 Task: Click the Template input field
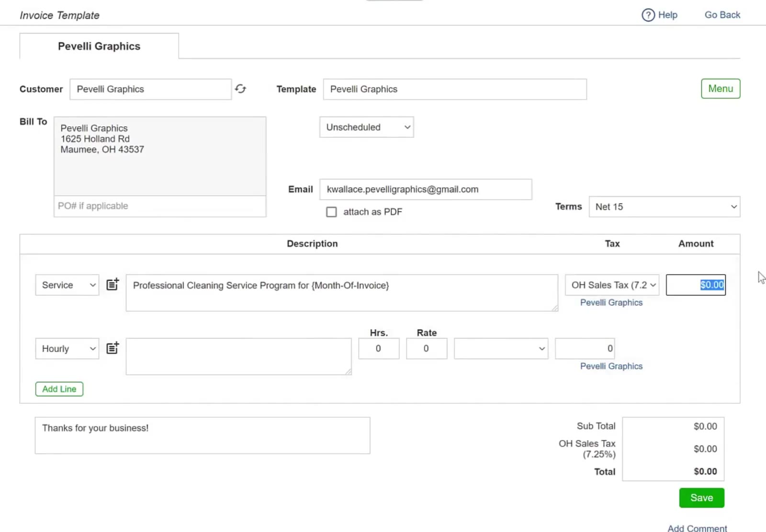[x=455, y=89]
